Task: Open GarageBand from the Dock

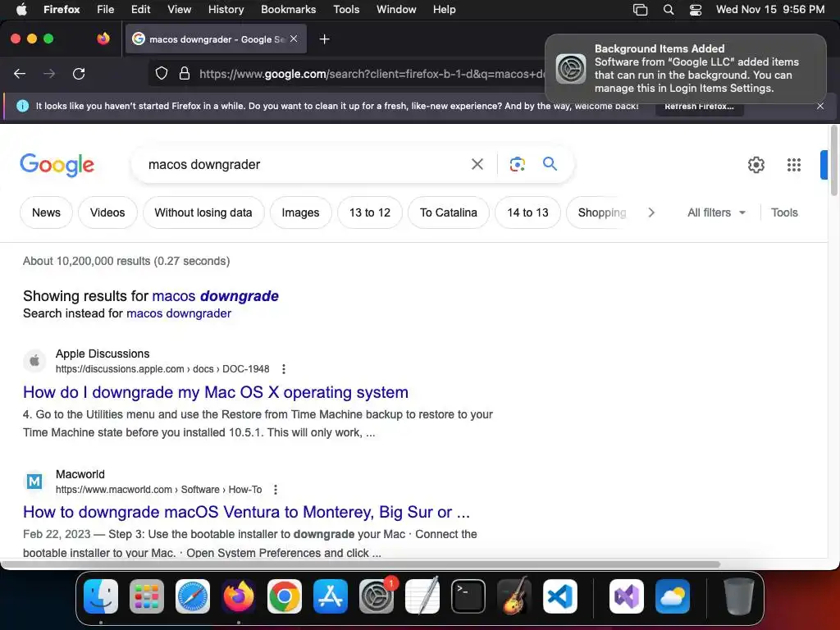Action: click(x=514, y=596)
